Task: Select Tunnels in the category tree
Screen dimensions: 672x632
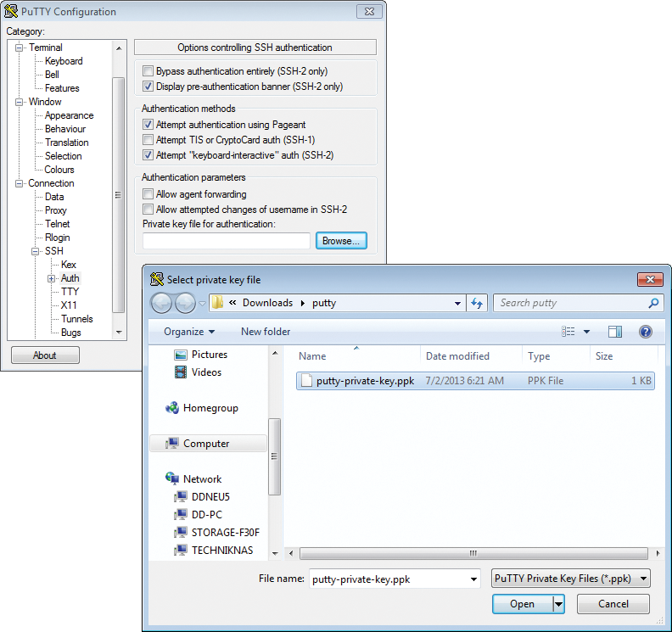Action: (x=76, y=319)
